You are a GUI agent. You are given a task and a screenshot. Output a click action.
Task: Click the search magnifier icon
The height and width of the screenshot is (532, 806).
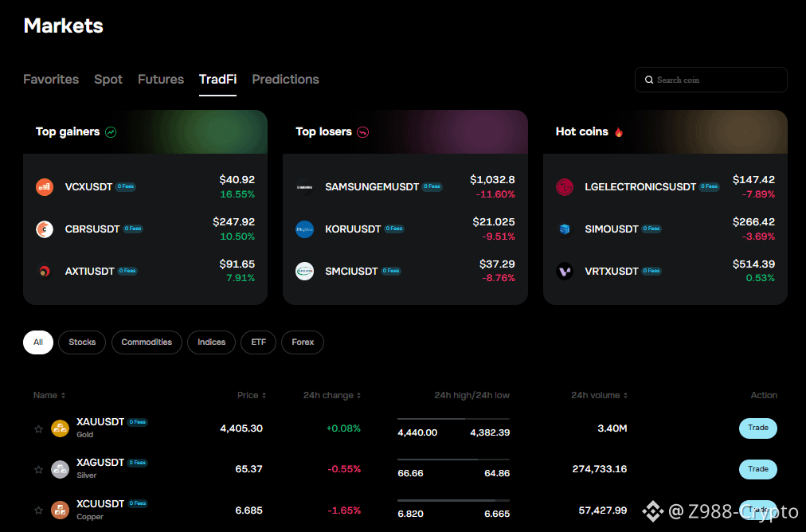tap(649, 80)
